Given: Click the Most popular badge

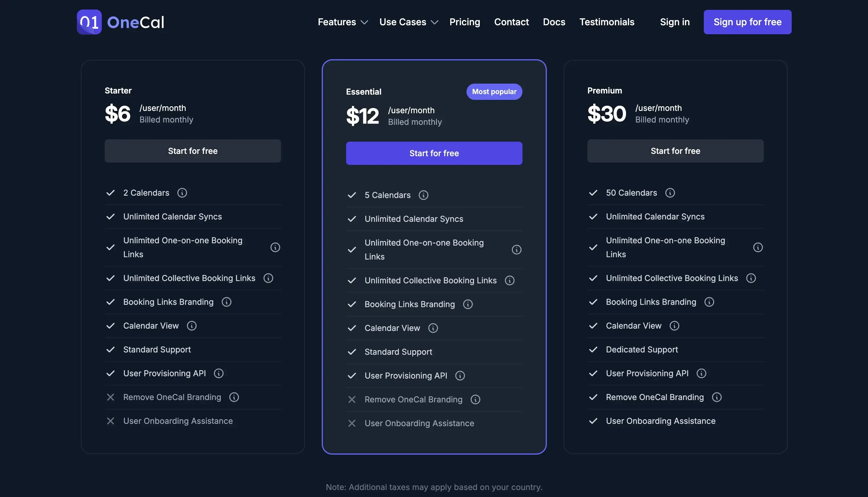Looking at the screenshot, I should pos(494,91).
